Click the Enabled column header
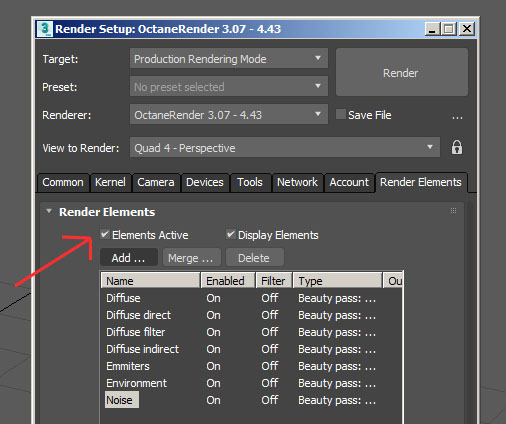The image size is (506, 424). [x=228, y=281]
